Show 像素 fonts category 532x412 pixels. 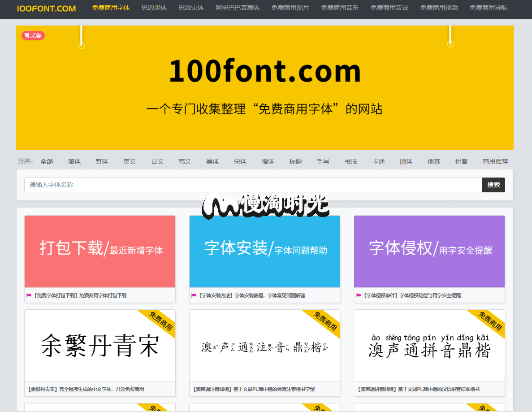(x=434, y=161)
